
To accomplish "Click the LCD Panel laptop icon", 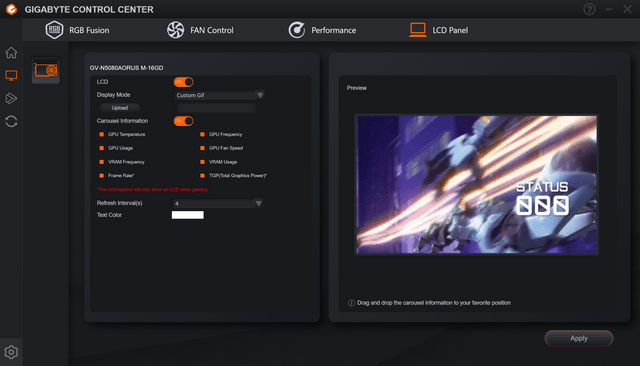I will (418, 30).
